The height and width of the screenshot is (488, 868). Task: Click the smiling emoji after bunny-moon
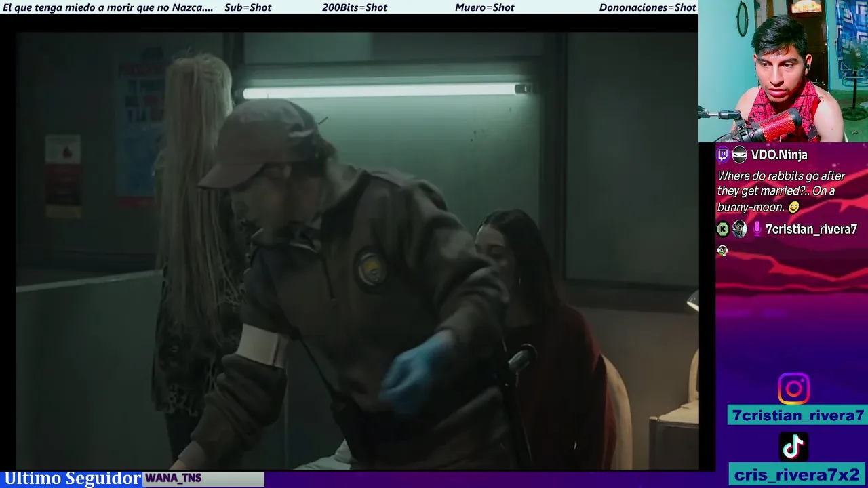(793, 207)
